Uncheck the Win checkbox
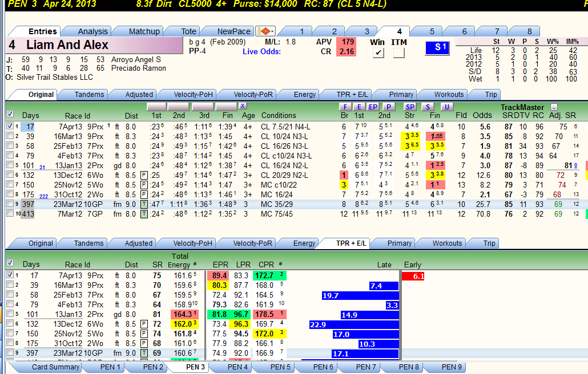588x374 pixels. pyautogui.click(x=378, y=52)
